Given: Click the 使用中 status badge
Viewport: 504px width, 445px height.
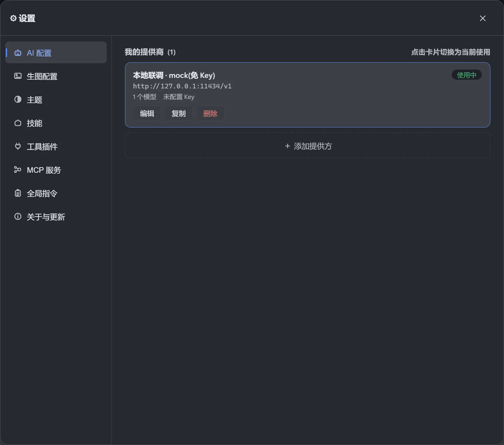Looking at the screenshot, I should pos(467,75).
